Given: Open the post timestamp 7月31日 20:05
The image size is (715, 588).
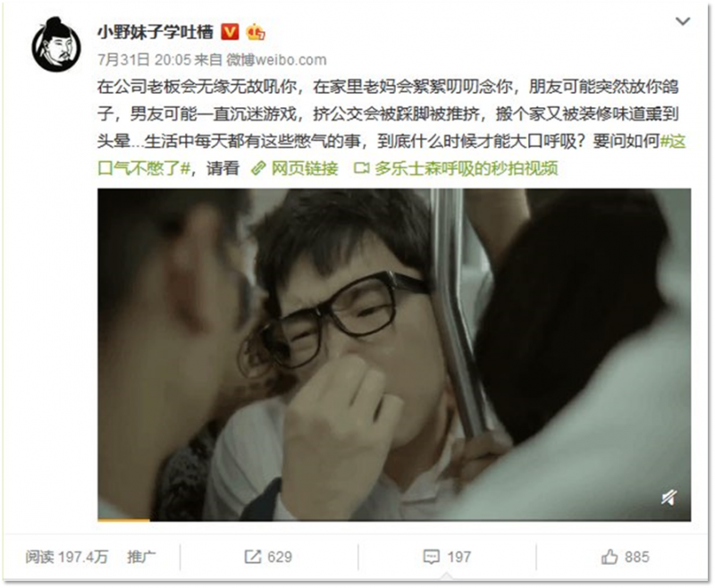Looking at the screenshot, I should pyautogui.click(x=144, y=60).
